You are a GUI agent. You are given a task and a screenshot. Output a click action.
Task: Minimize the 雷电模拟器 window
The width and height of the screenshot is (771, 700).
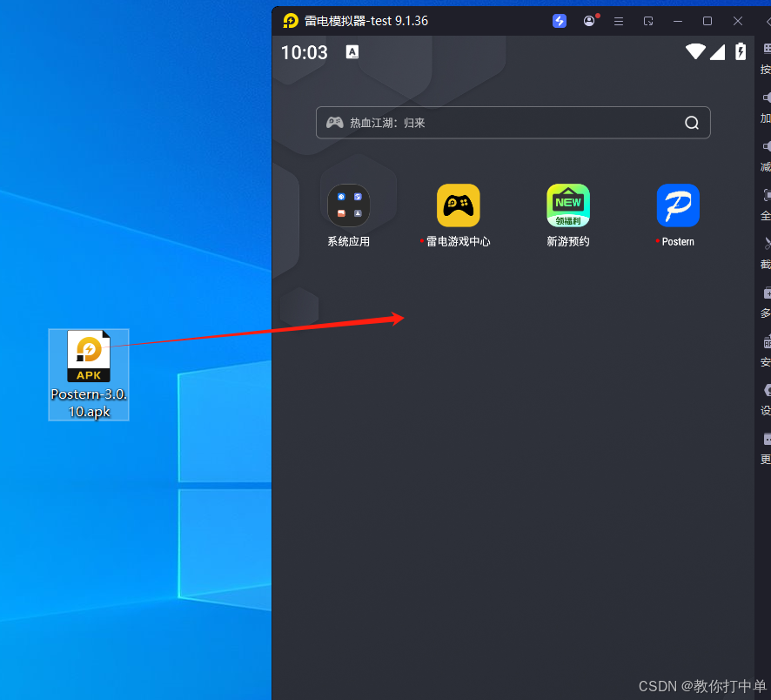[678, 21]
